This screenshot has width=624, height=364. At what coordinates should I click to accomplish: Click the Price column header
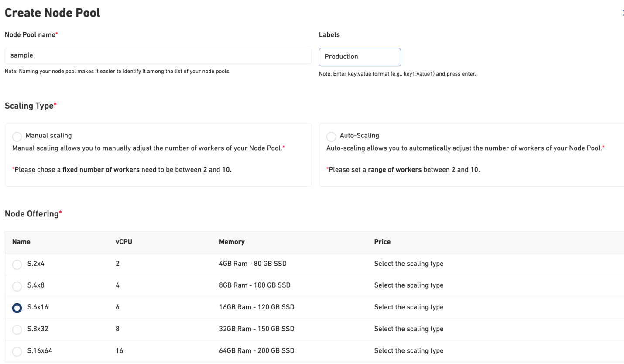(x=382, y=242)
